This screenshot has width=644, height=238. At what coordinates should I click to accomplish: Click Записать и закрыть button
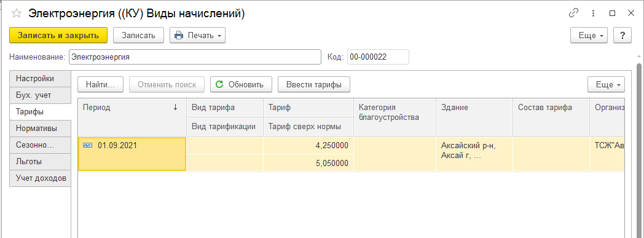(x=58, y=35)
